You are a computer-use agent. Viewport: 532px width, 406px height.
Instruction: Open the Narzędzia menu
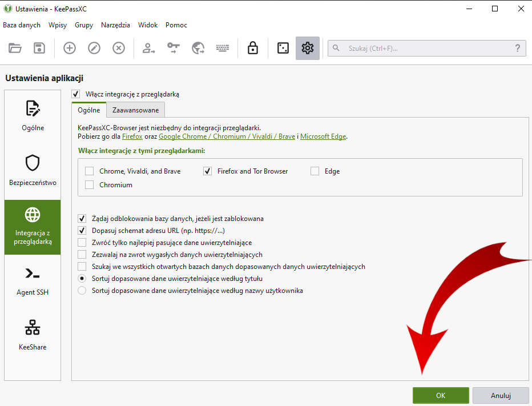coord(115,25)
